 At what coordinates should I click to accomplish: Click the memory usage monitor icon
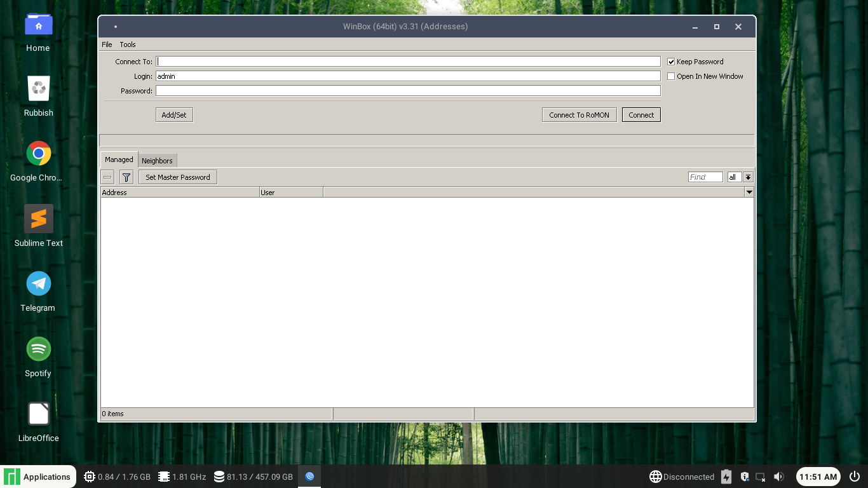(x=90, y=477)
